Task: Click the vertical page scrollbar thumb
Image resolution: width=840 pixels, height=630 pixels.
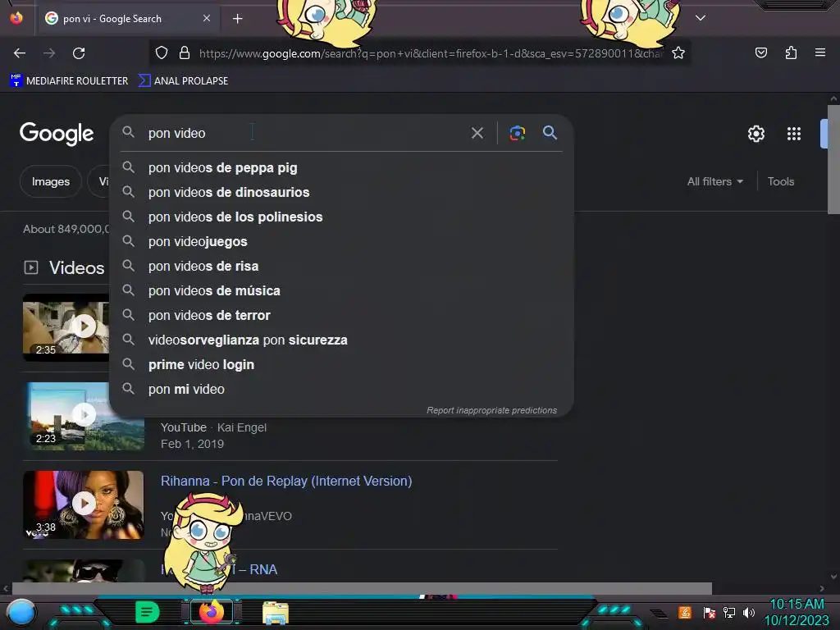Action: [833, 159]
